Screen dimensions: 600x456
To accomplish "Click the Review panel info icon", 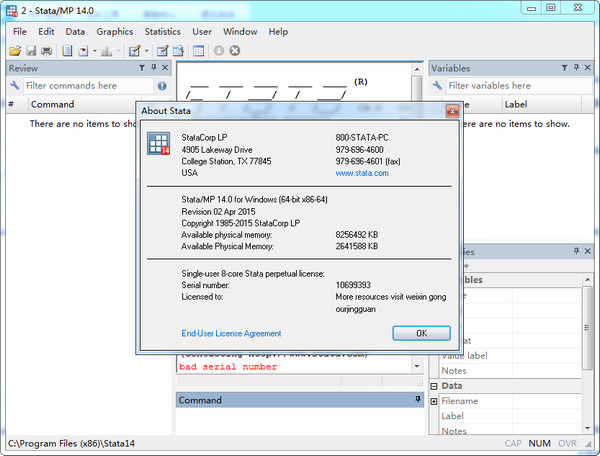I will tap(162, 86).
